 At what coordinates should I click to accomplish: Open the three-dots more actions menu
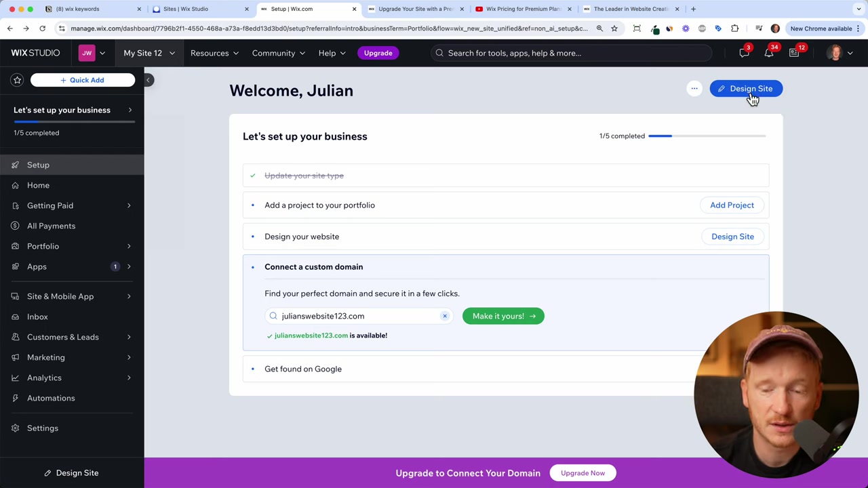pos(694,89)
